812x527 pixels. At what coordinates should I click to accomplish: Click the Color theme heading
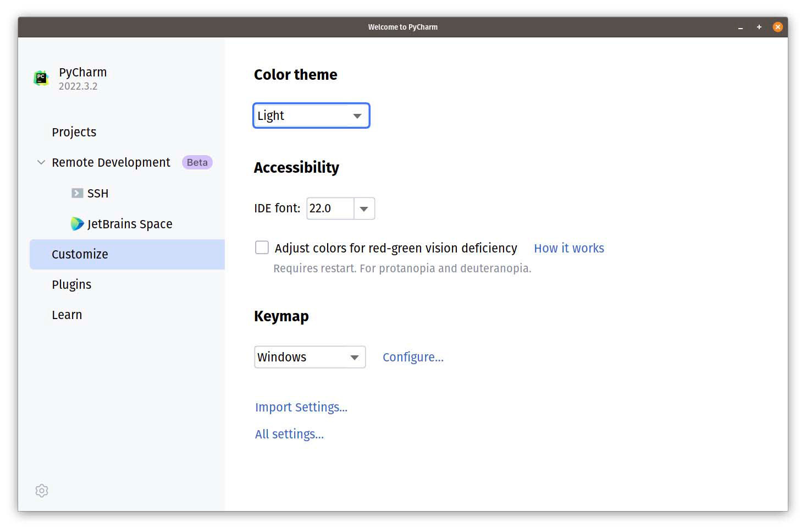pyautogui.click(x=296, y=74)
